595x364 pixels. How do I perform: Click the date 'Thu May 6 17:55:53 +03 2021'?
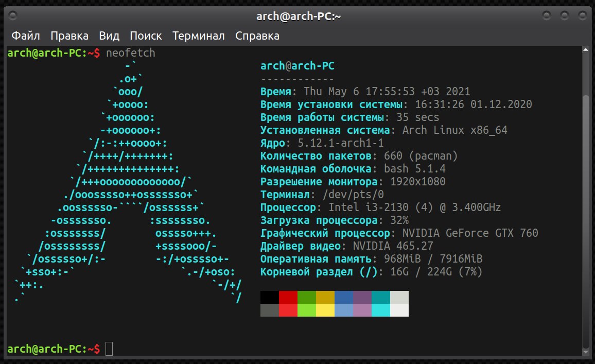point(387,92)
